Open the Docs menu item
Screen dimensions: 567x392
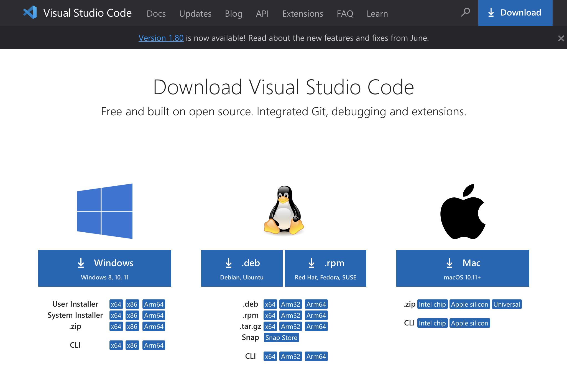pyautogui.click(x=156, y=14)
